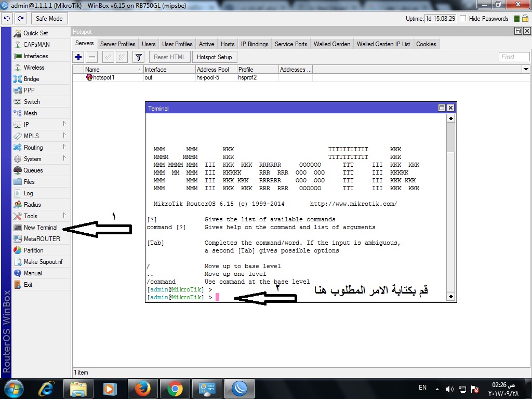Click the Terminal command prompt cursor
Image resolution: width=532 pixels, height=399 pixels.
click(218, 297)
